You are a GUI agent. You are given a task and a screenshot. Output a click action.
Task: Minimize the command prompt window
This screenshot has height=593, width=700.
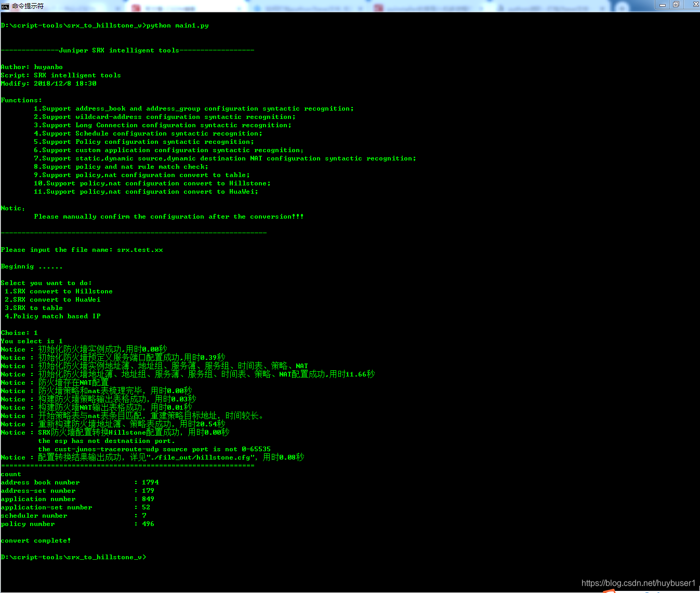point(662,5)
